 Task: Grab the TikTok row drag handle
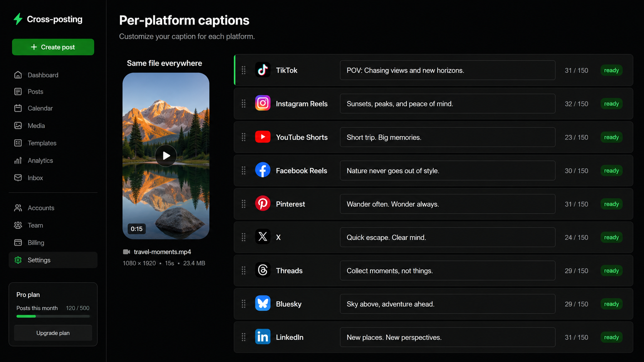[x=243, y=70]
